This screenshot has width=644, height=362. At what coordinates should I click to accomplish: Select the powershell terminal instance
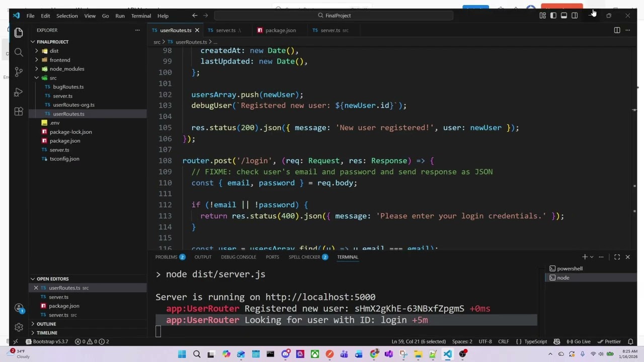pyautogui.click(x=591, y=268)
